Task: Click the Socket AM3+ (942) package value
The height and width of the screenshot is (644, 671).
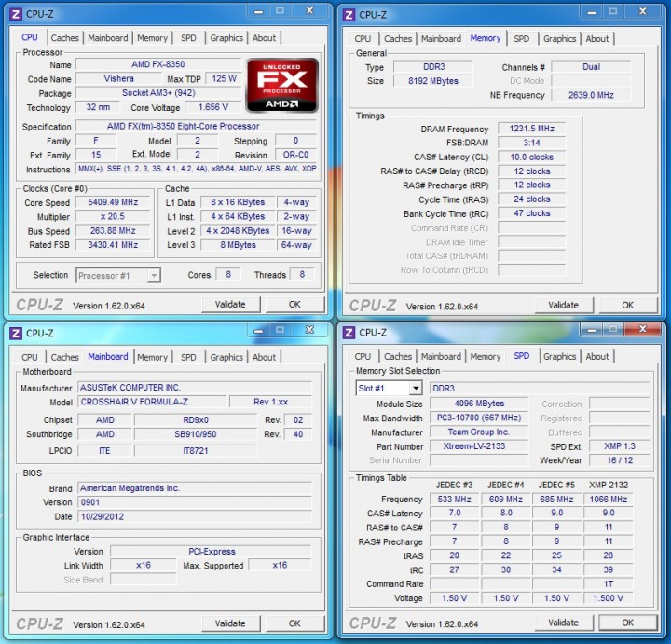Action: click(x=158, y=93)
